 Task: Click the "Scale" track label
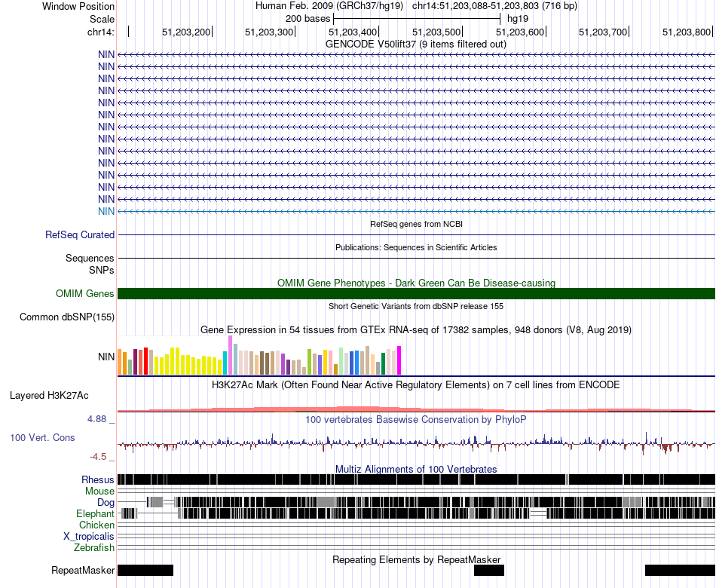click(x=102, y=19)
